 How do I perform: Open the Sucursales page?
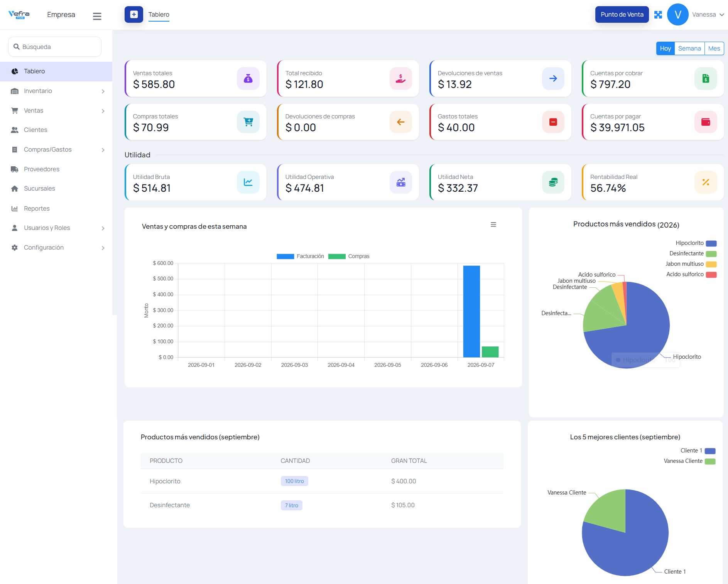[x=56, y=189]
